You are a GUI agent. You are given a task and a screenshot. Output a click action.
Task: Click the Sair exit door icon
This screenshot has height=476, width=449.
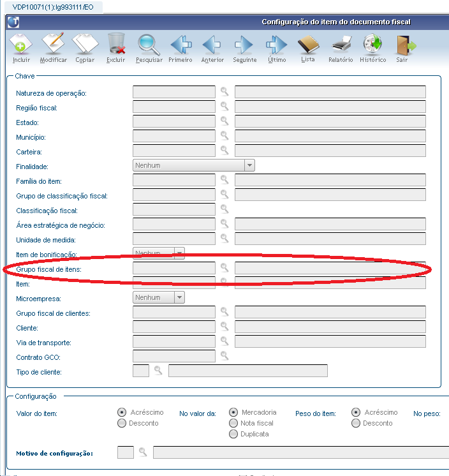pyautogui.click(x=406, y=45)
